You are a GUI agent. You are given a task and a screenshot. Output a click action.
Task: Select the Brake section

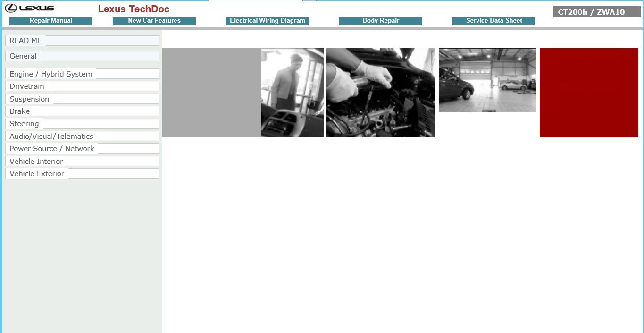coord(82,111)
